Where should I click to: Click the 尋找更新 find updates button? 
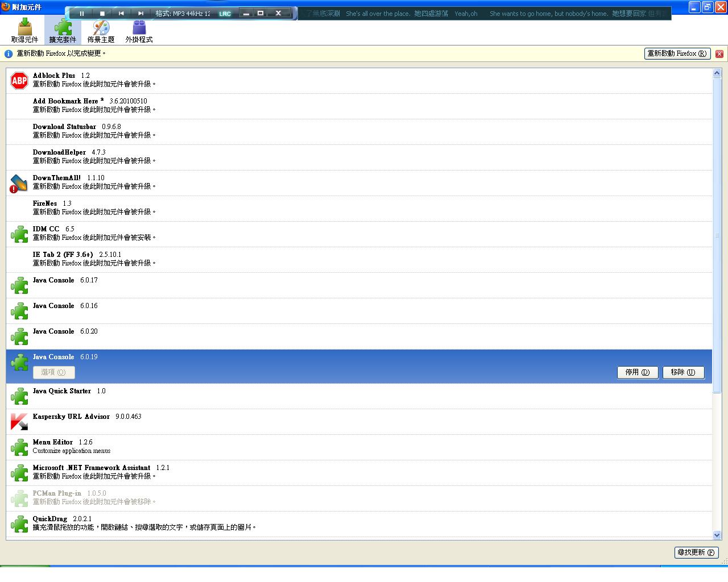point(696,552)
